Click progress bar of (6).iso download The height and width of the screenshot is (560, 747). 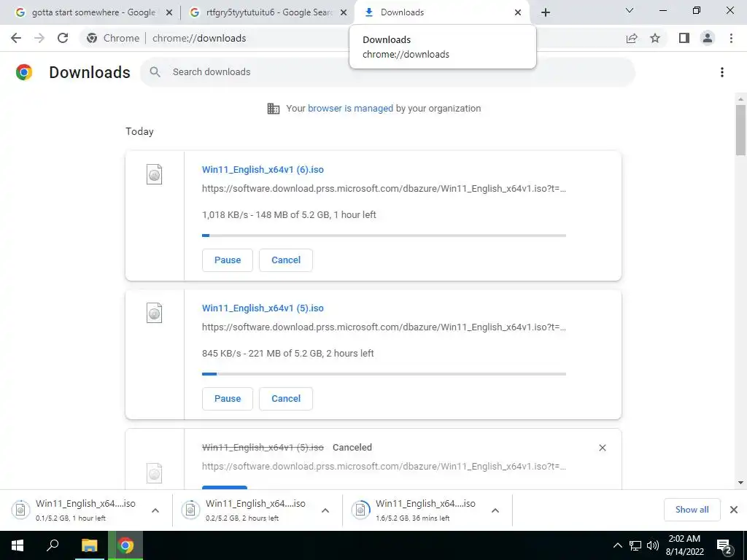click(384, 236)
